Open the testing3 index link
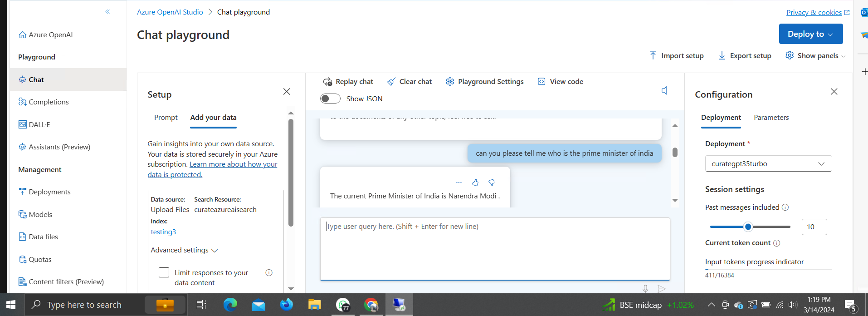The width and height of the screenshot is (868, 316). pyautogui.click(x=163, y=232)
